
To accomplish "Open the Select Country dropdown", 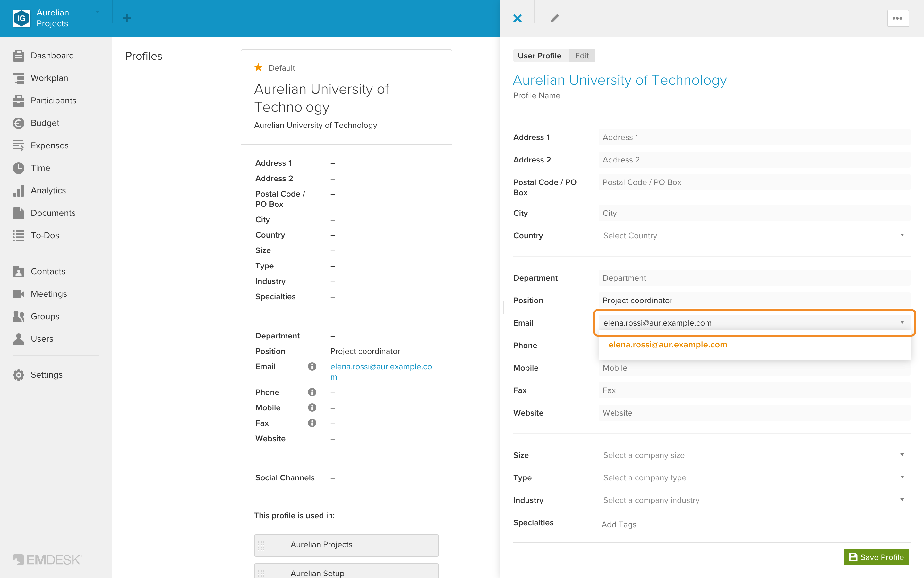I will pyautogui.click(x=754, y=236).
